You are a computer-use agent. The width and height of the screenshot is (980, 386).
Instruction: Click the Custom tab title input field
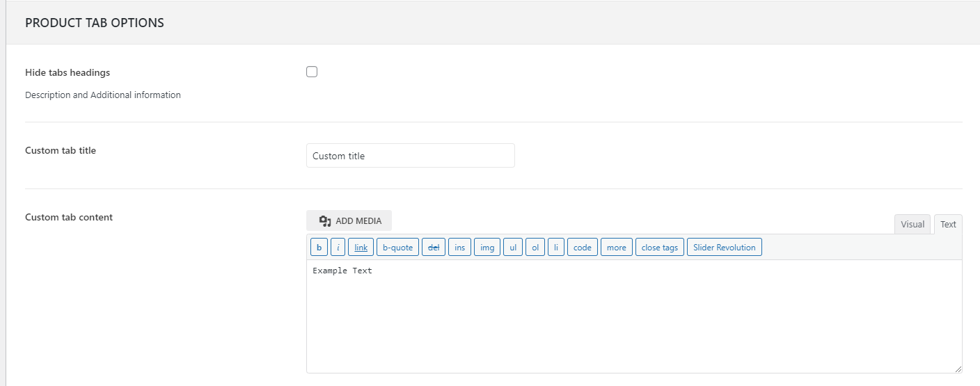(x=410, y=156)
